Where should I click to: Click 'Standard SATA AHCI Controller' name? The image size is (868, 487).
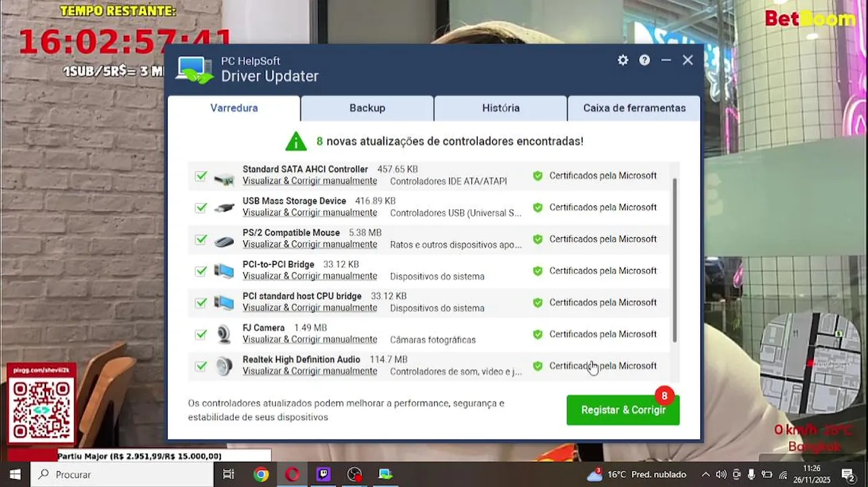(305, 169)
